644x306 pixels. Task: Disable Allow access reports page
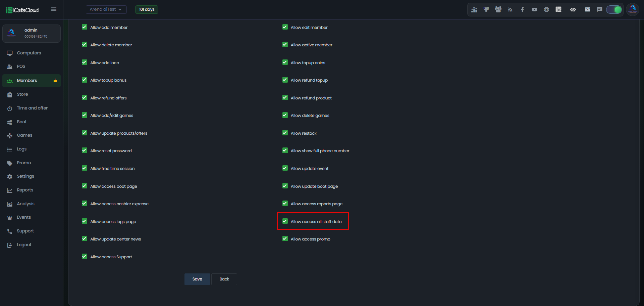(x=285, y=204)
